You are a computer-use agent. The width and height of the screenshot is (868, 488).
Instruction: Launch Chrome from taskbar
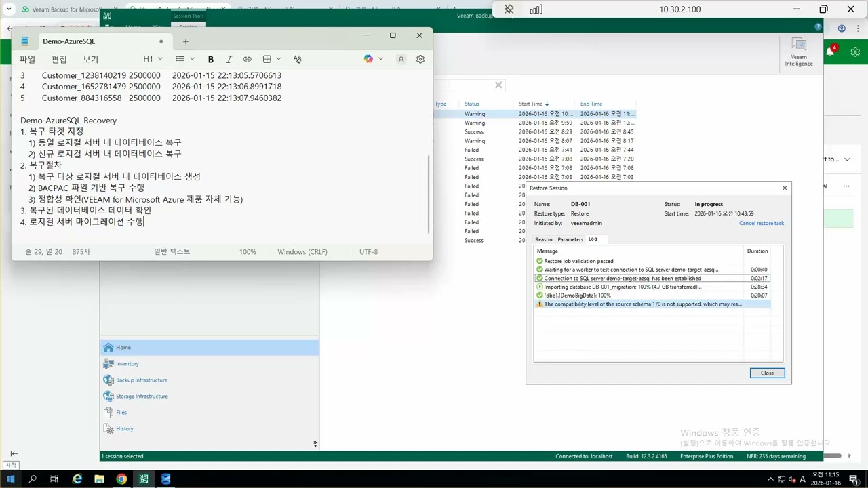[121, 479]
